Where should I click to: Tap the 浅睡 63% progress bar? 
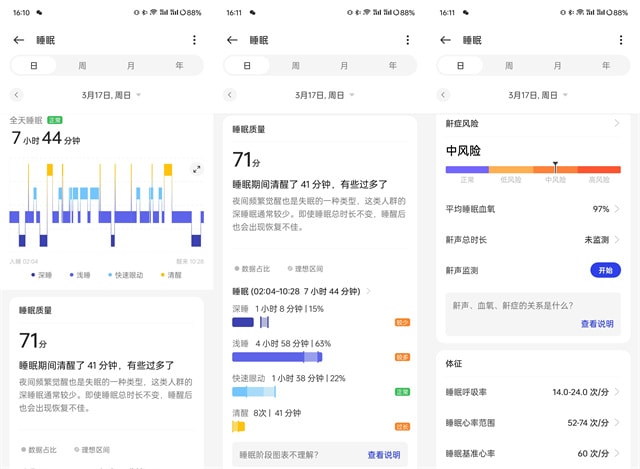[x=277, y=357]
